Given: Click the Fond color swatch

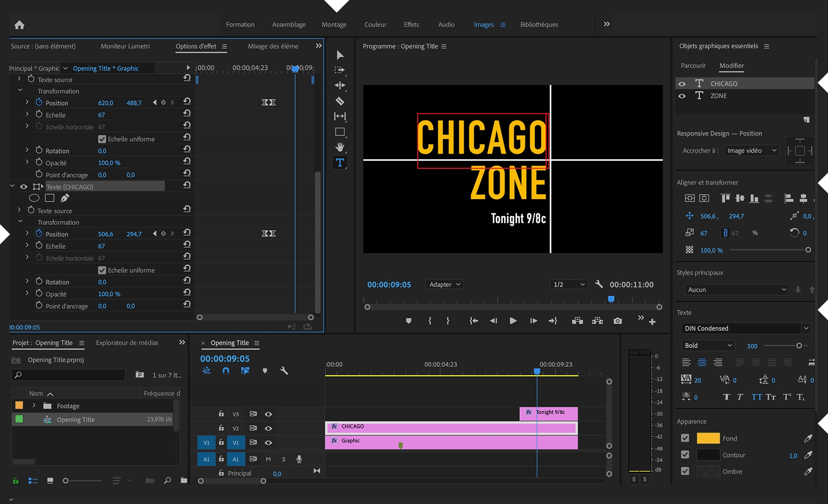Looking at the screenshot, I should coord(708,438).
